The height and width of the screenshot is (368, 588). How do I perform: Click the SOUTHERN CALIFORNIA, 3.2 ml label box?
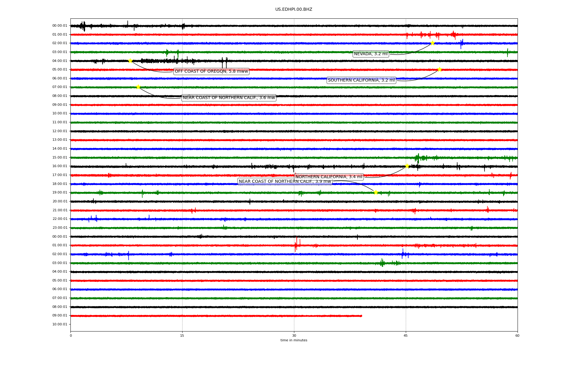point(361,80)
